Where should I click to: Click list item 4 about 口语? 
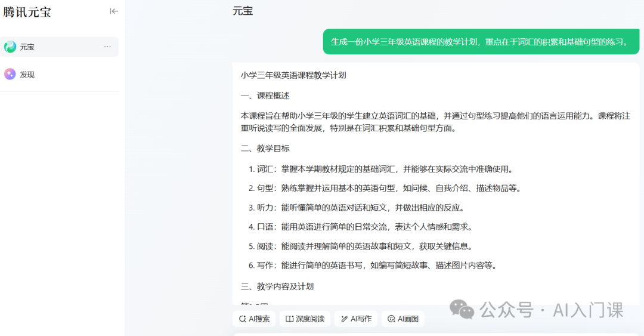pyautogui.click(x=361, y=227)
